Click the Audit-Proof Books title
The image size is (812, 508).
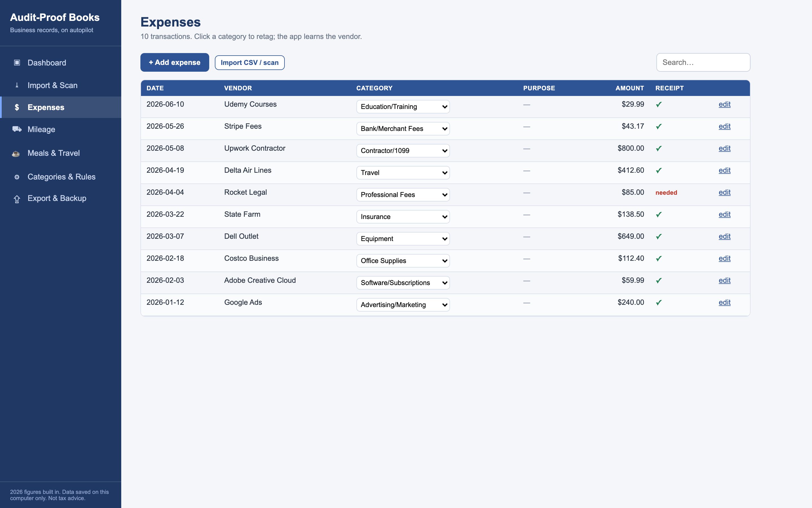point(55,17)
